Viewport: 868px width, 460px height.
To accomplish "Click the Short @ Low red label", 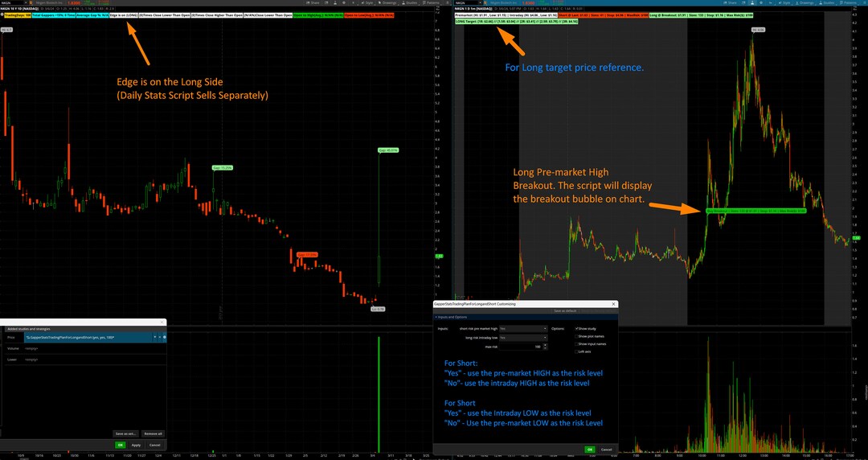I will [604, 15].
